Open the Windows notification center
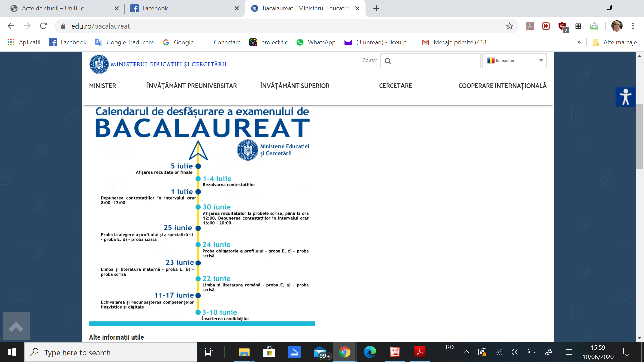 click(x=627, y=352)
